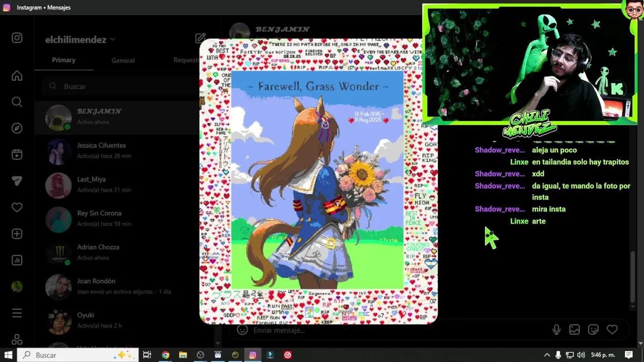Image resolution: width=644 pixels, height=362 pixels.
Task: Open the emoji picker in message field
Action: [243, 330]
